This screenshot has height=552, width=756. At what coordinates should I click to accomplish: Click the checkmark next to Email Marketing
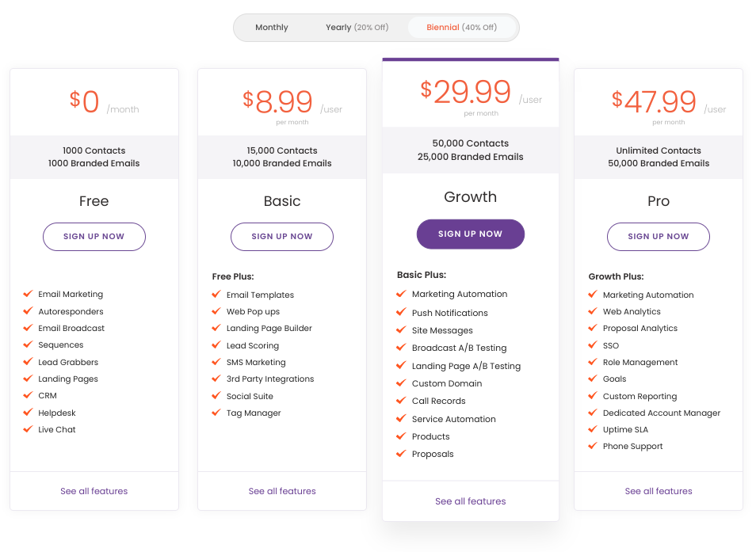(28, 294)
